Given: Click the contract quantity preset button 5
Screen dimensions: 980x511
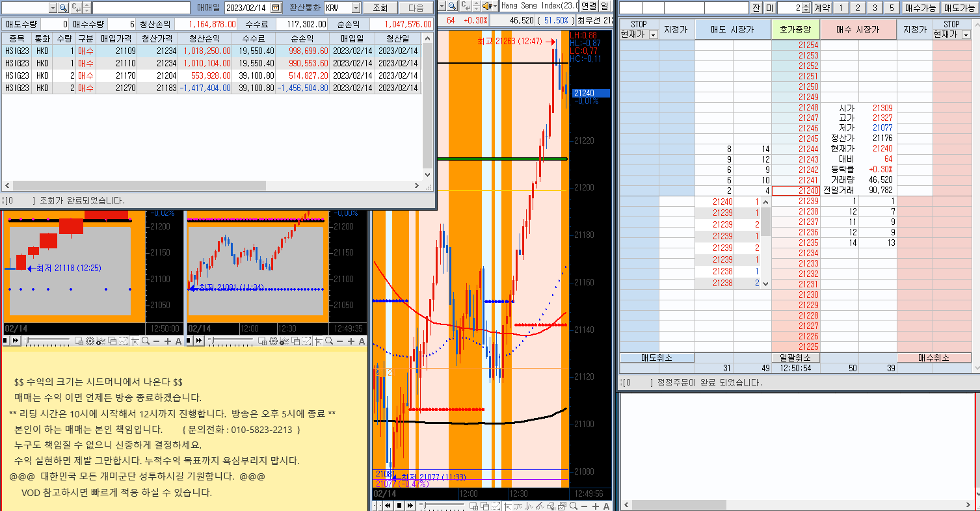Looking at the screenshot, I should tap(891, 8).
